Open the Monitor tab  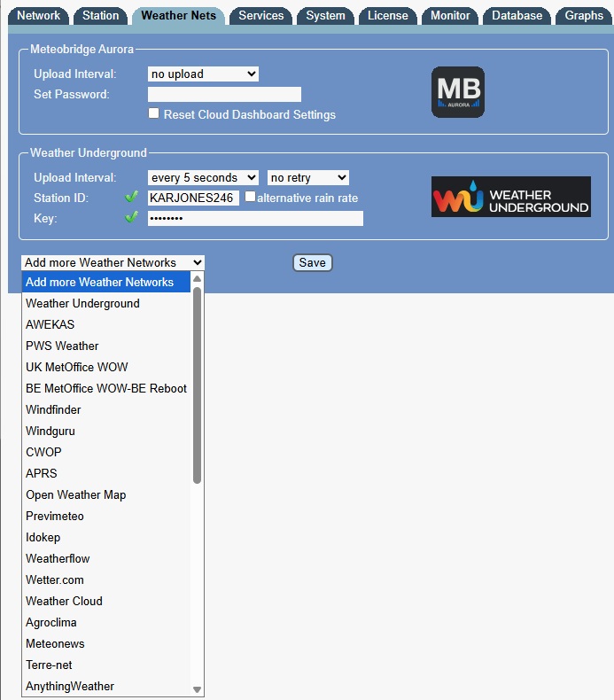pos(450,16)
